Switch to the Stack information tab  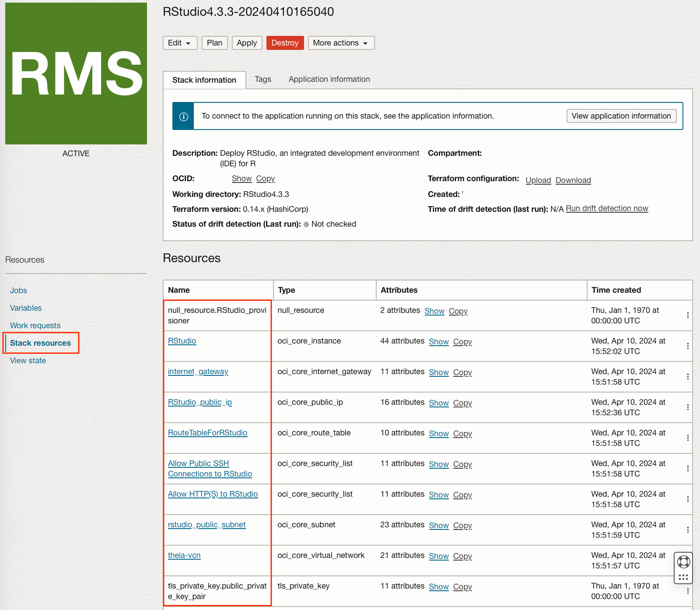coord(204,80)
